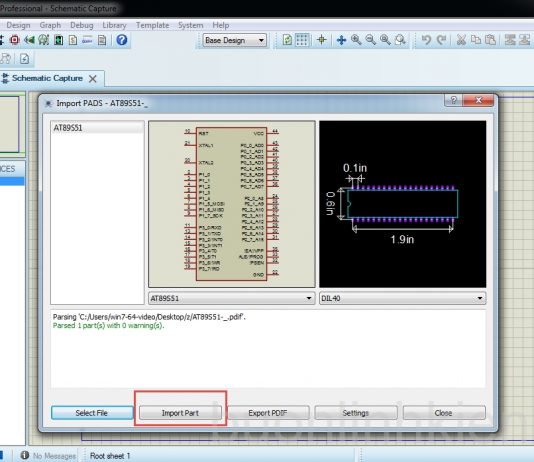
Task: Click the 'Parsed 1 part(s)' log line
Action: tap(108, 326)
